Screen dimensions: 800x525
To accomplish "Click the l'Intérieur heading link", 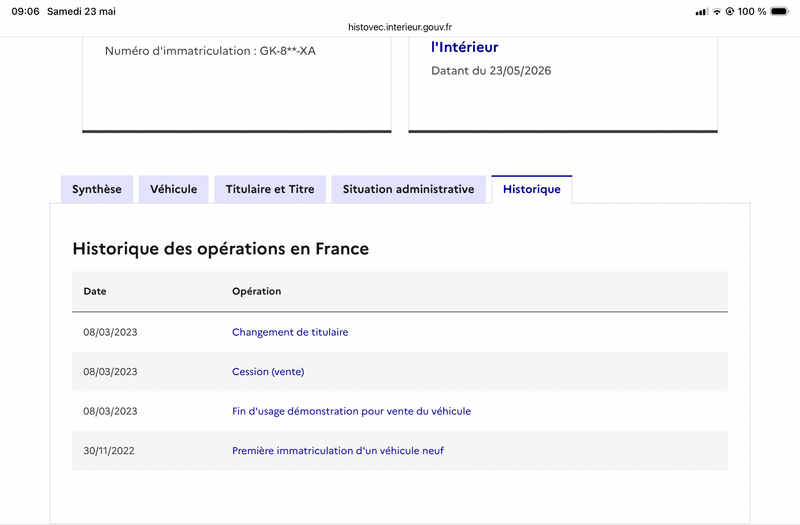I will click(464, 47).
